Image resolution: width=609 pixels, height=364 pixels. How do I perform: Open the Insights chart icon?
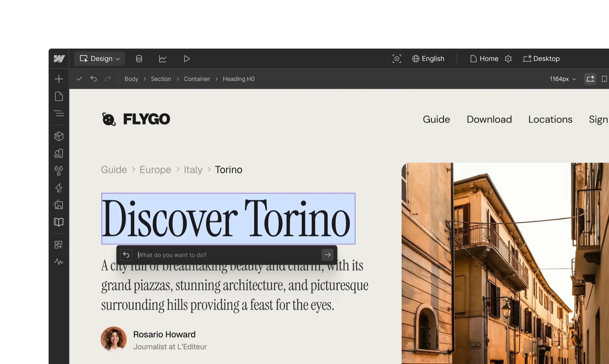point(163,58)
